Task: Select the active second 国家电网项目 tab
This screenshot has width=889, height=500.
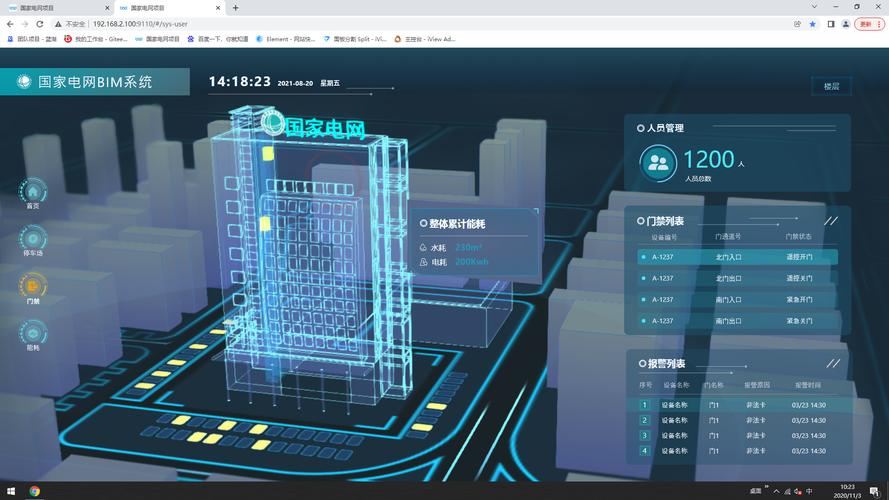Action: pyautogui.click(x=168, y=8)
